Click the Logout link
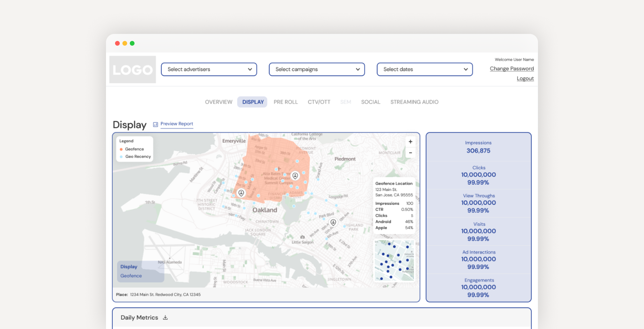Screen dimensions: 644x329 point(525,79)
